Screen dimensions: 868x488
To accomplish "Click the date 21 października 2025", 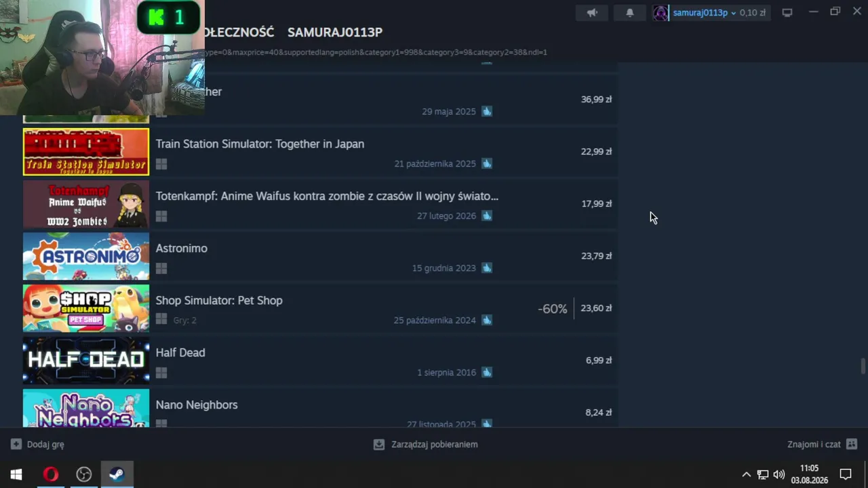I will 435,164.
